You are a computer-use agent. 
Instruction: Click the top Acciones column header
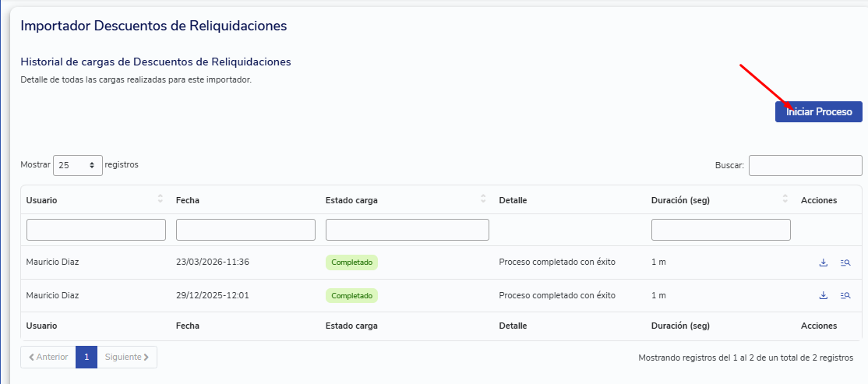click(819, 200)
